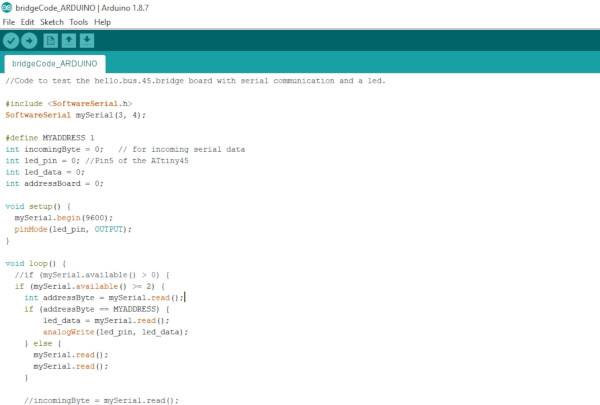
Task: Click the 'if (mySerial.available() >= 2)' line
Action: tap(90, 286)
